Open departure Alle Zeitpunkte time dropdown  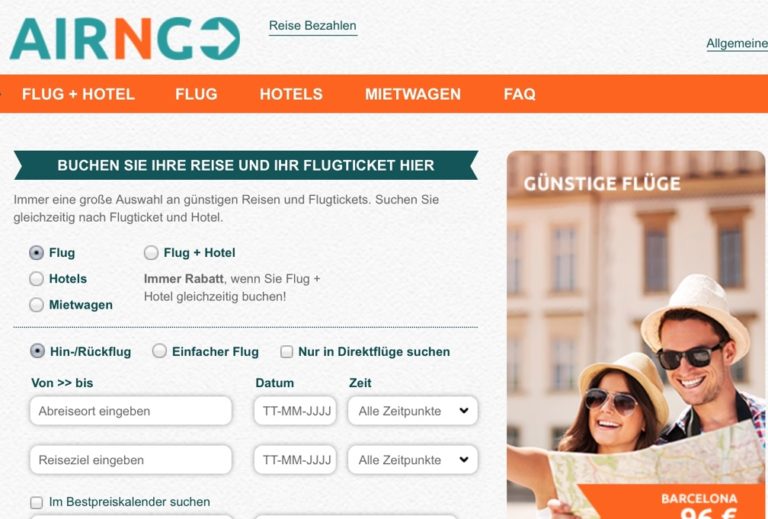pyautogui.click(x=413, y=411)
